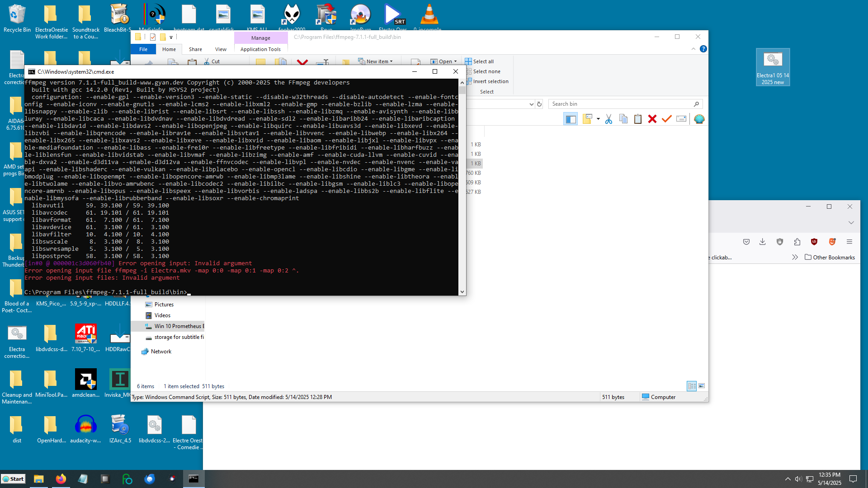Image resolution: width=868 pixels, height=488 pixels.
Task: Open Thunderbird from the taskbar
Action: point(150,479)
